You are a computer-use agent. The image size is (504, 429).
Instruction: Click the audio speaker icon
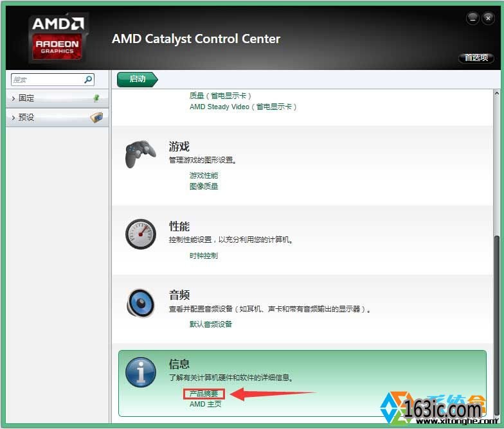click(x=141, y=303)
